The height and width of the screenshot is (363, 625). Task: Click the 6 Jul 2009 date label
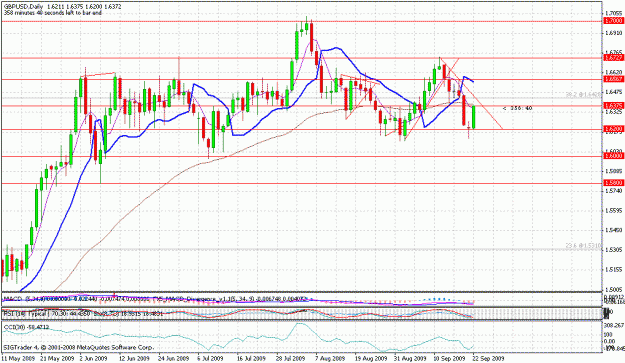point(211,358)
